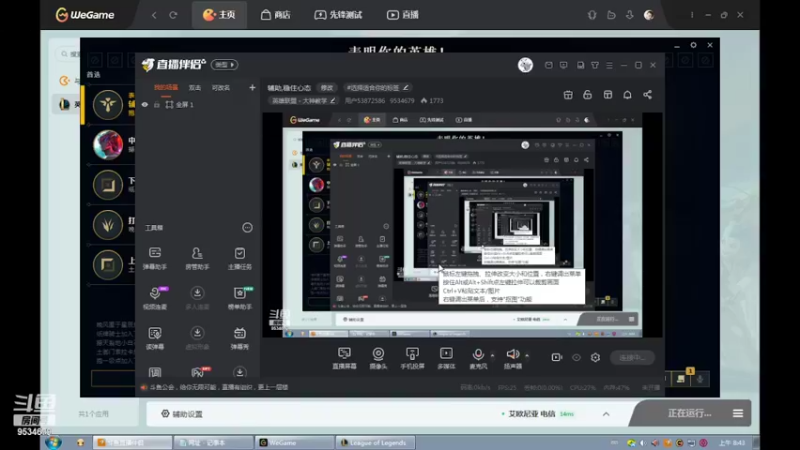Open menu beside 正在运行
Image resolution: width=800 pixels, height=450 pixels.
738,413
